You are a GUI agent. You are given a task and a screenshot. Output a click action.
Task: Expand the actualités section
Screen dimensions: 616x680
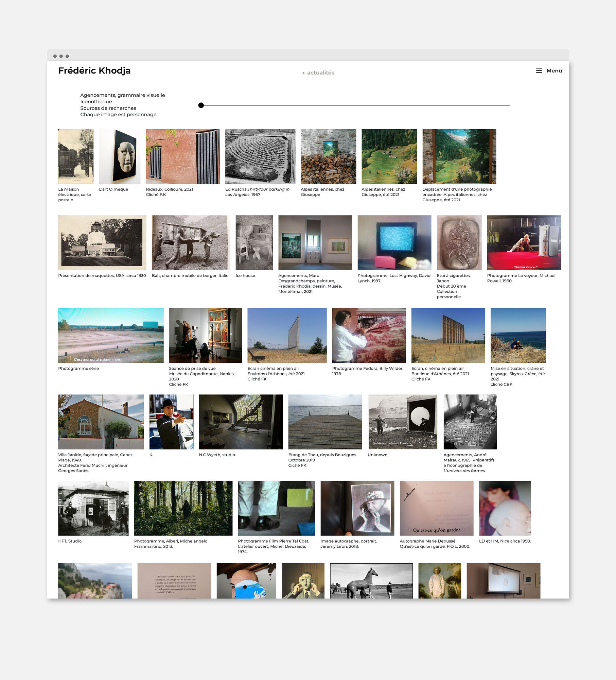pos(318,72)
